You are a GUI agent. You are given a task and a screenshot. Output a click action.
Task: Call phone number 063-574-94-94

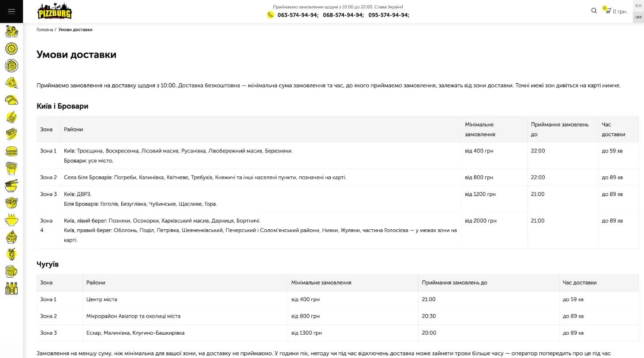coord(298,15)
